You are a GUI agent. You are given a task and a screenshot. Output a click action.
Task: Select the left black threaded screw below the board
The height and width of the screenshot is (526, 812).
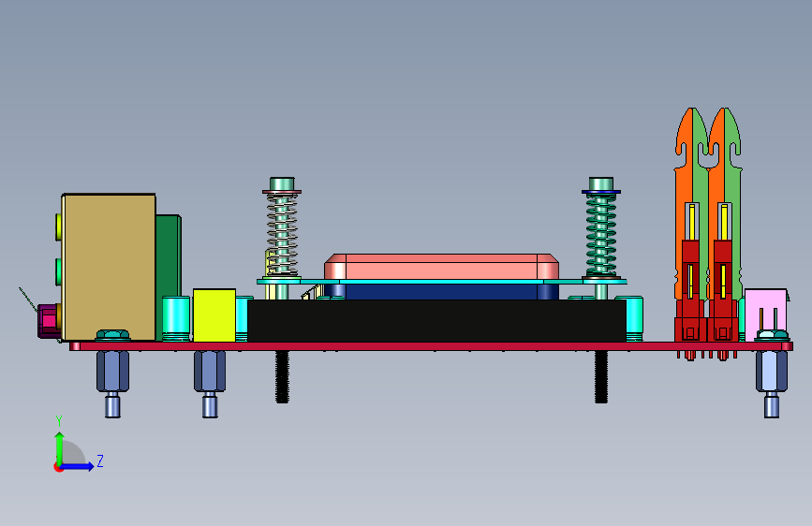(282, 376)
